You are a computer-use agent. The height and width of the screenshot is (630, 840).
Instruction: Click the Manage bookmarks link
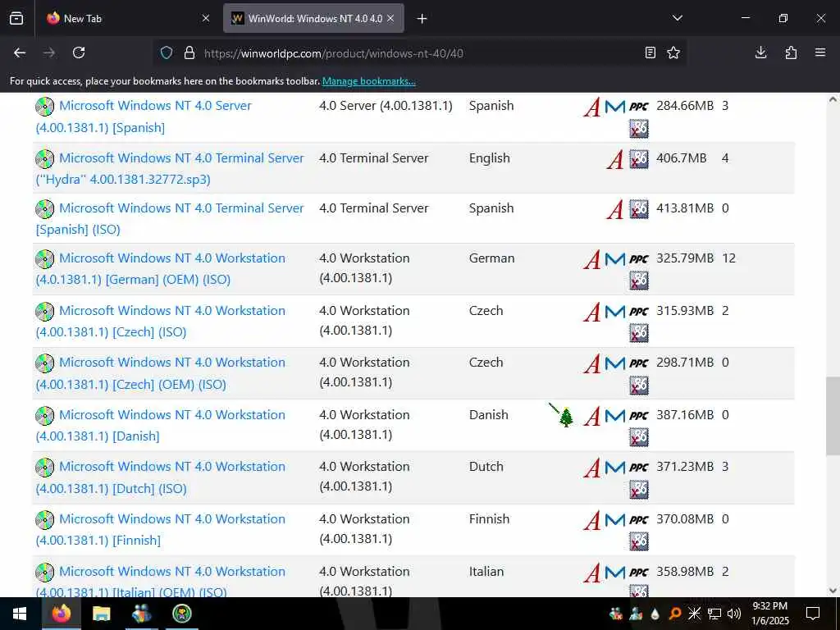point(368,81)
